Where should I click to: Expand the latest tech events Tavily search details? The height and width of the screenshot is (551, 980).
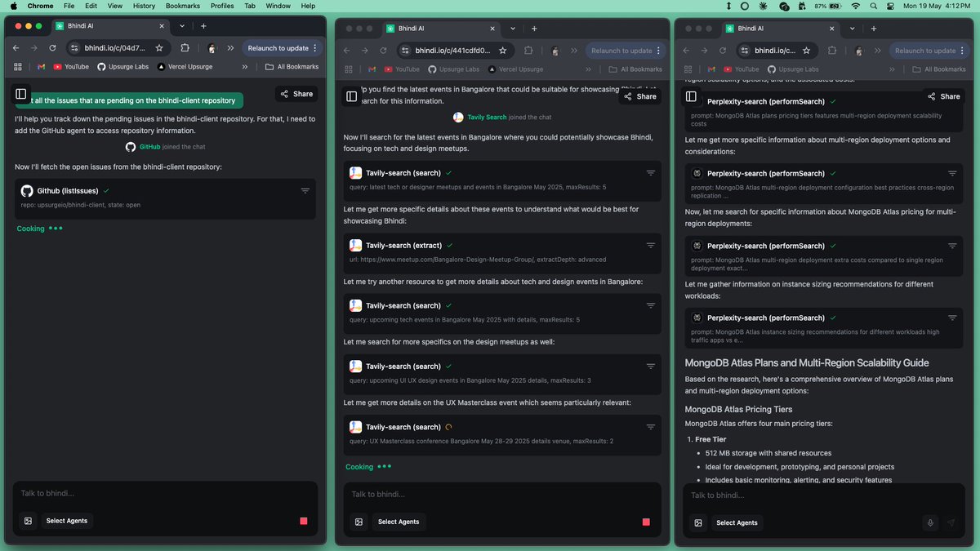651,173
